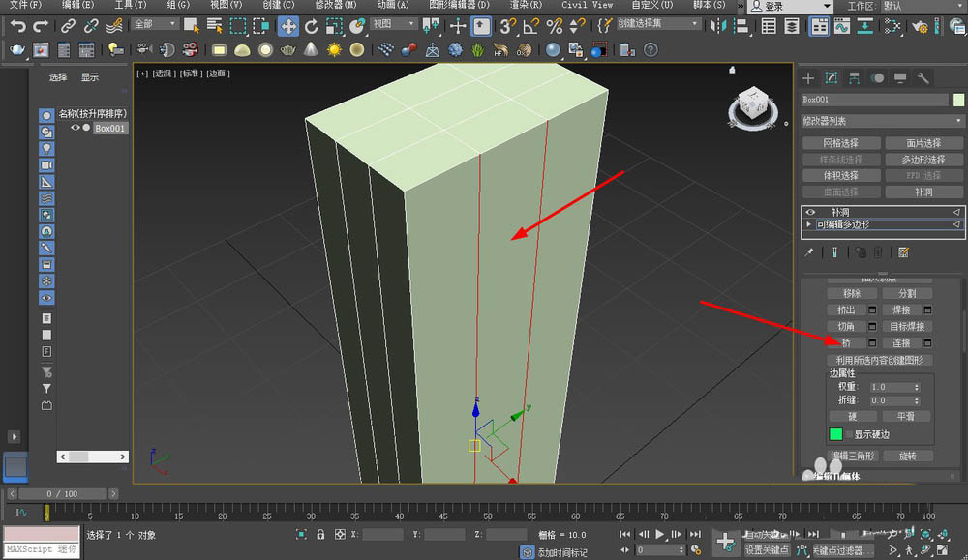Click the Mirror tool icon
968x560 pixels.
tap(718, 26)
